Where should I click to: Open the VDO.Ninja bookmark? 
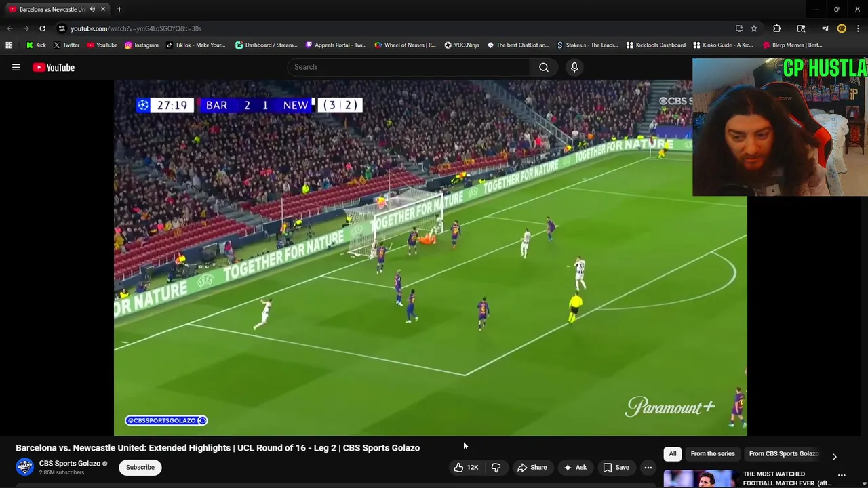tap(462, 45)
